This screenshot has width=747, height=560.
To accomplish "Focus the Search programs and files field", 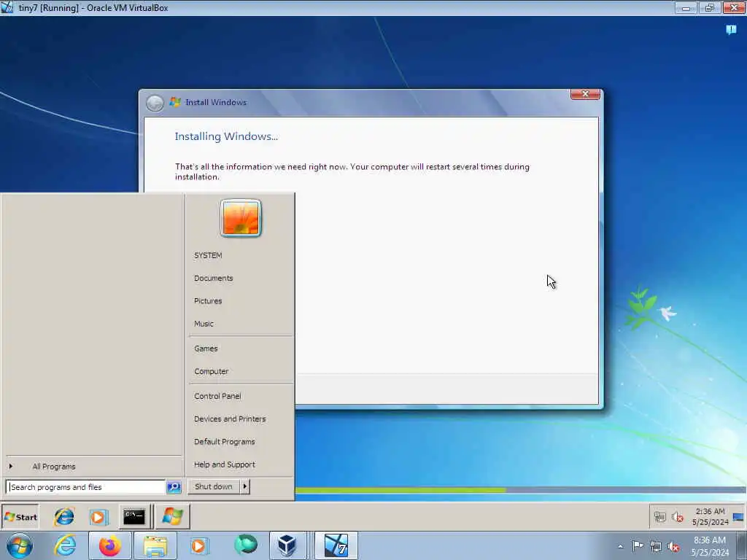I will point(86,487).
